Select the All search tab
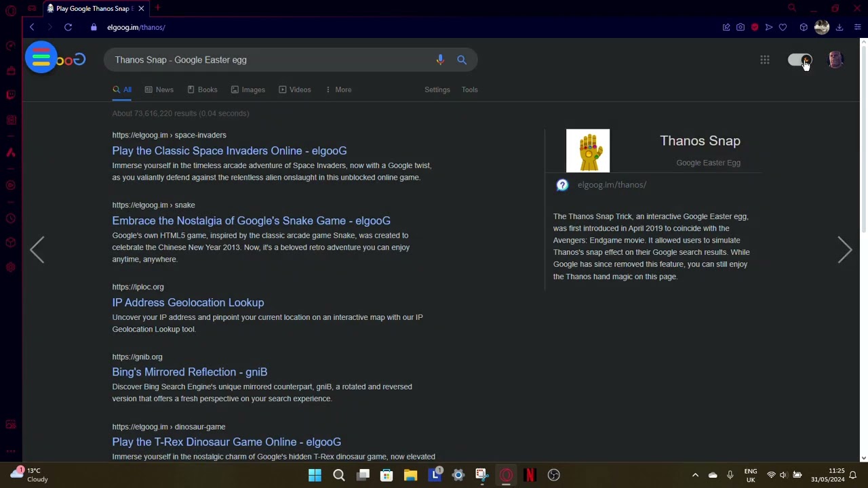Image resolution: width=868 pixels, height=488 pixels. (122, 89)
